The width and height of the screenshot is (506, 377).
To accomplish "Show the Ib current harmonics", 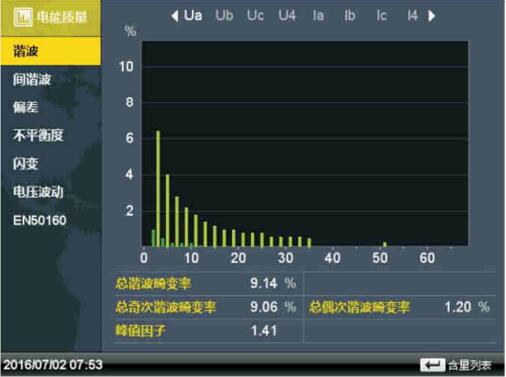I will click(350, 15).
